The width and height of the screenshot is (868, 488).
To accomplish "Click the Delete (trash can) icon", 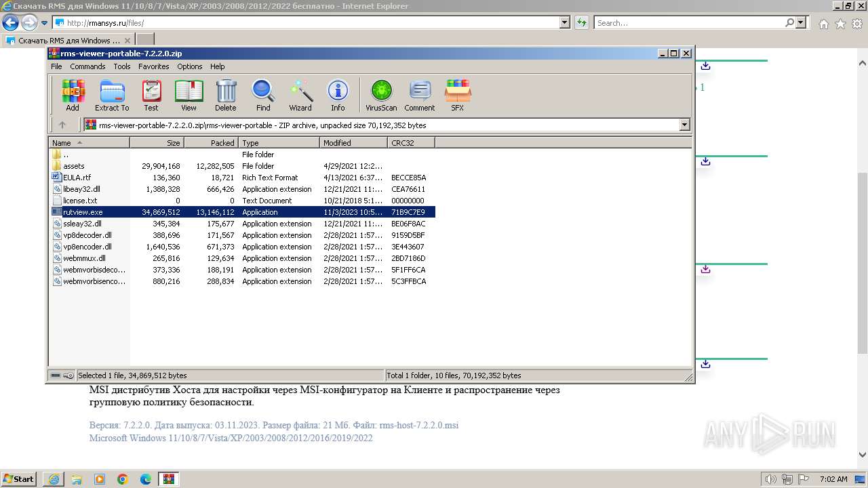I will coord(226,95).
